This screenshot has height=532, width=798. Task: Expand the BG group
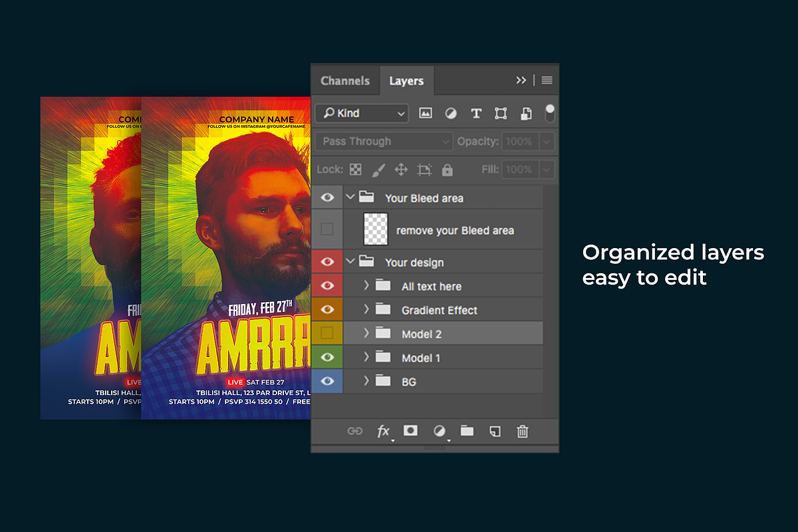pos(366,382)
